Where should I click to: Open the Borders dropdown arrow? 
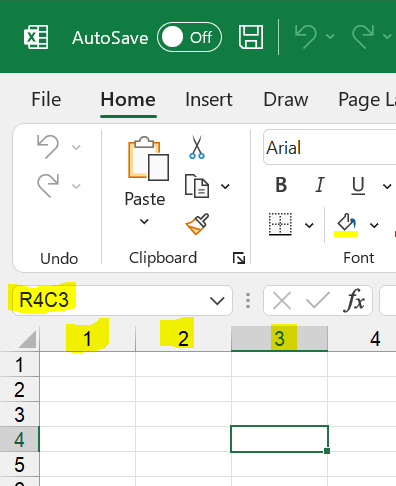[309, 226]
